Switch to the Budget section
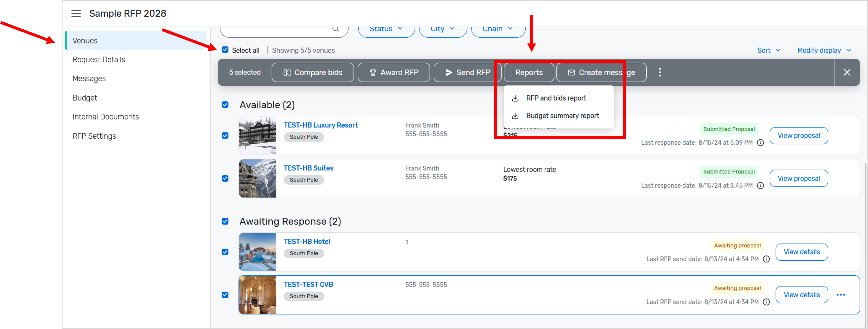The width and height of the screenshot is (868, 329). [x=84, y=98]
